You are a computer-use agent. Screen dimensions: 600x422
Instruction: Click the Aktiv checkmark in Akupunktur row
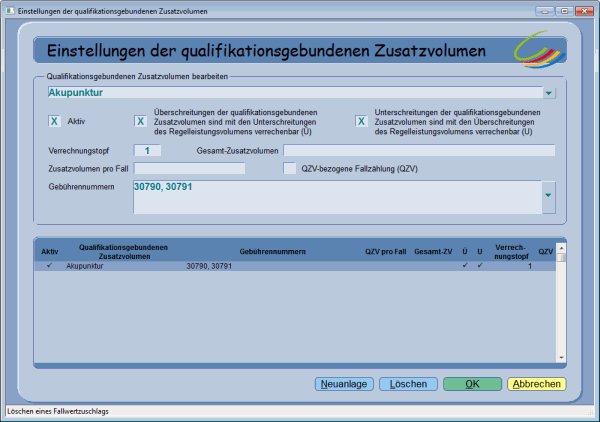49,265
